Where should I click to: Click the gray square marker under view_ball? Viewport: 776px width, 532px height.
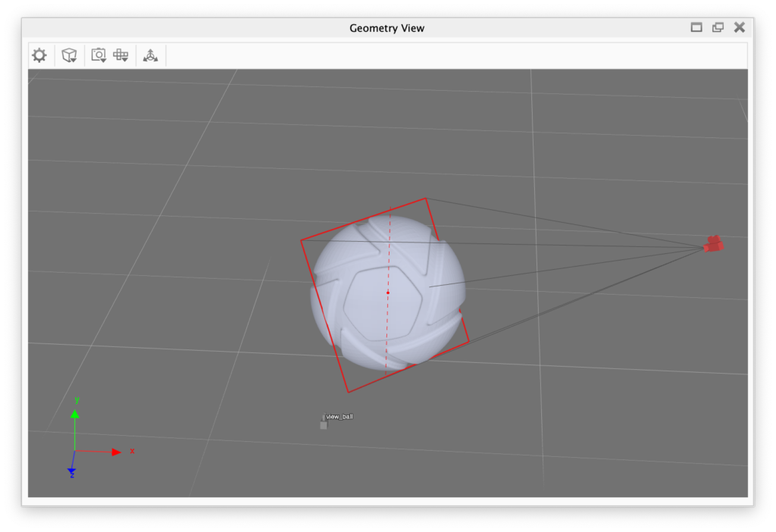pyautogui.click(x=324, y=426)
